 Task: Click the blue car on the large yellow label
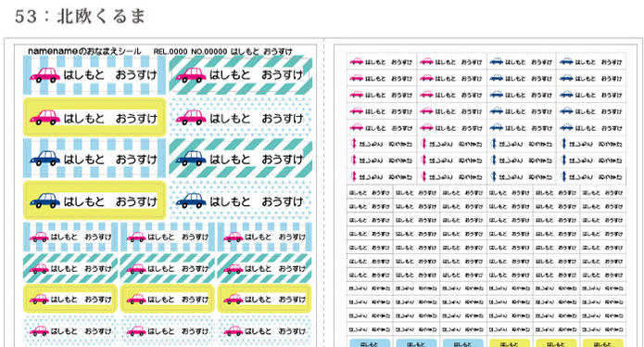click(44, 200)
